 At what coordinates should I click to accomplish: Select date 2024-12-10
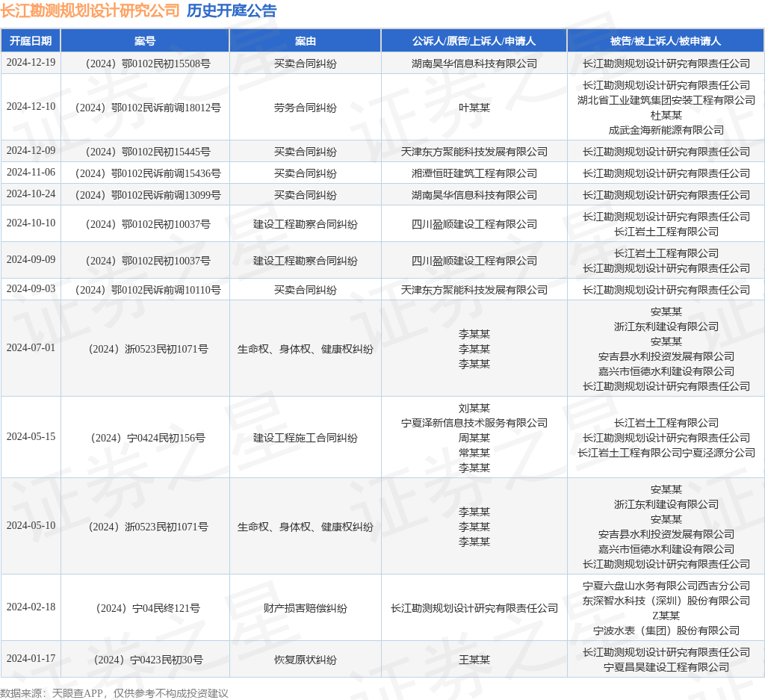(31, 106)
